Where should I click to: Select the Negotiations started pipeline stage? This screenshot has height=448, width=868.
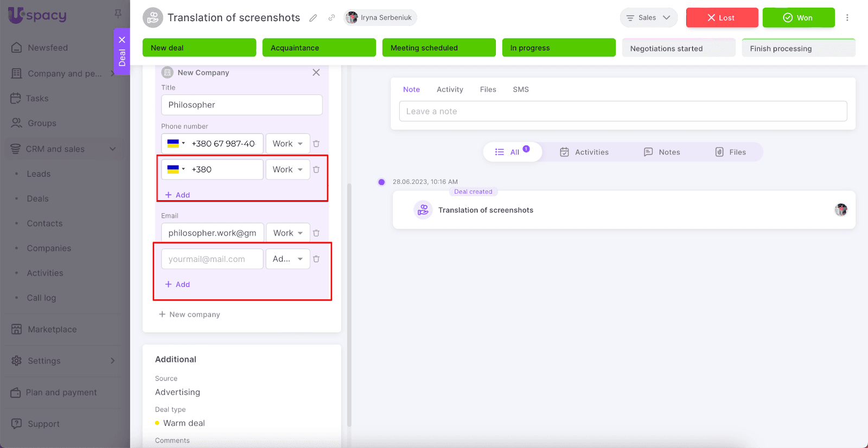point(678,48)
